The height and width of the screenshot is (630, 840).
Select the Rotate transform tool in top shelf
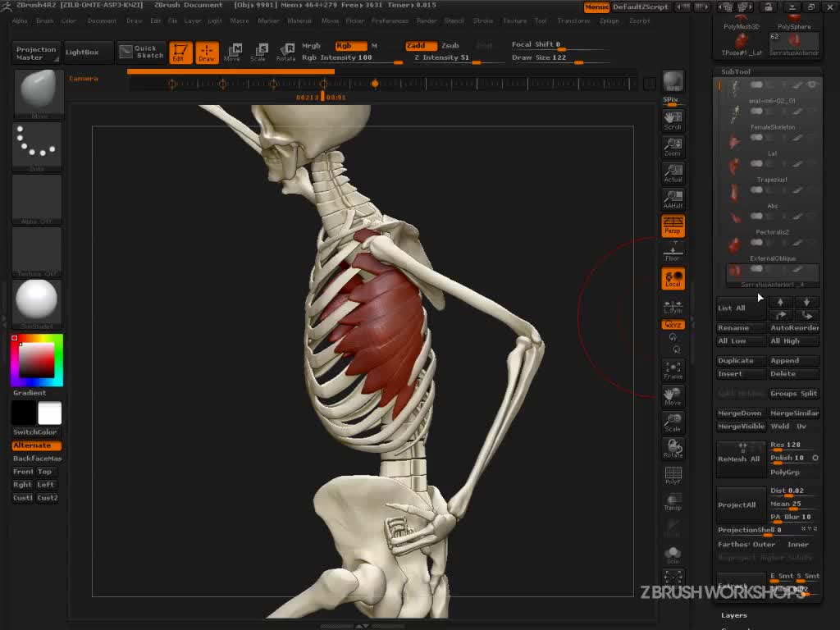[285, 52]
